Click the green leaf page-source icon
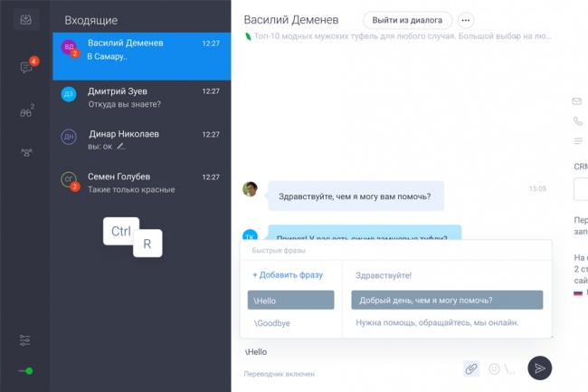The image size is (588, 392). coord(248,36)
